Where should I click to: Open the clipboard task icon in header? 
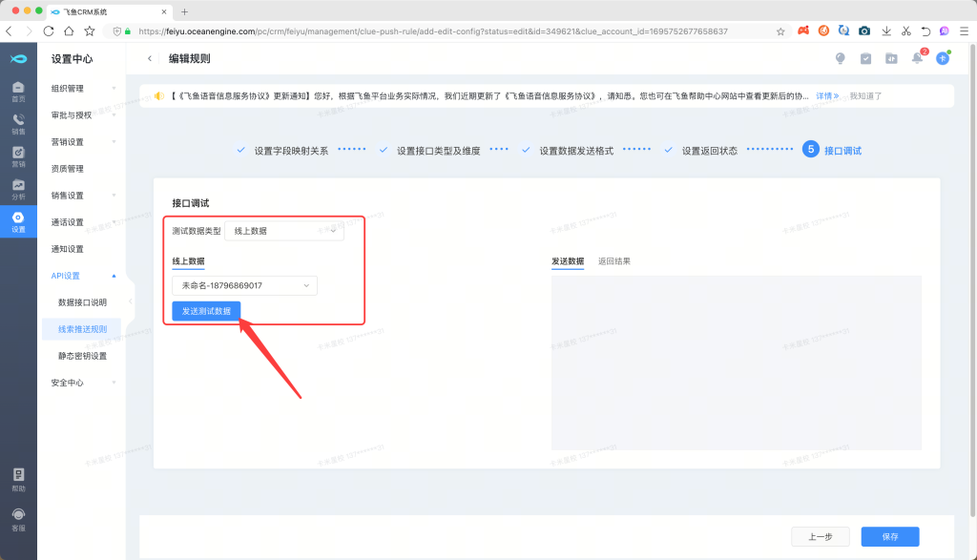click(x=865, y=58)
